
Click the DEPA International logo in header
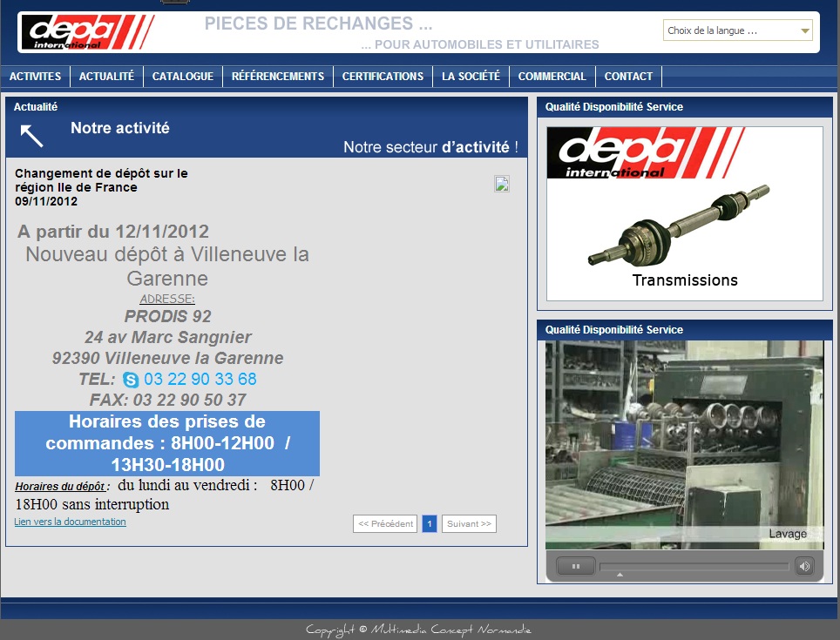(x=87, y=32)
